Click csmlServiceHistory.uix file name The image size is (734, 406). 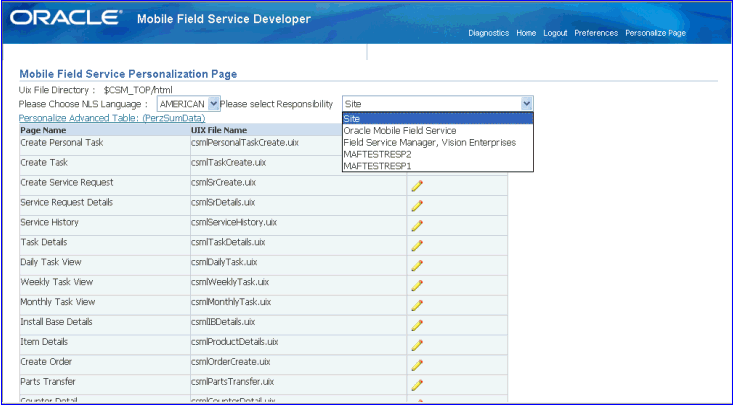pos(234,222)
